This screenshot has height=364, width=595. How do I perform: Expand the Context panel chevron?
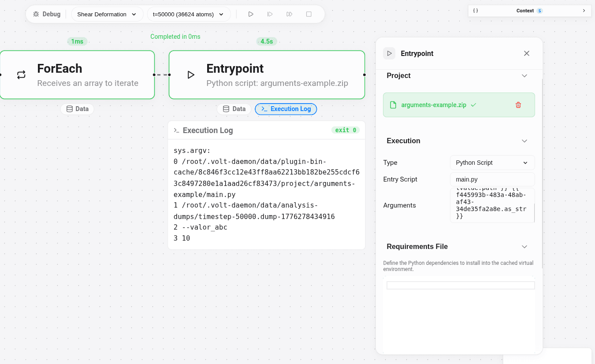click(x=584, y=11)
